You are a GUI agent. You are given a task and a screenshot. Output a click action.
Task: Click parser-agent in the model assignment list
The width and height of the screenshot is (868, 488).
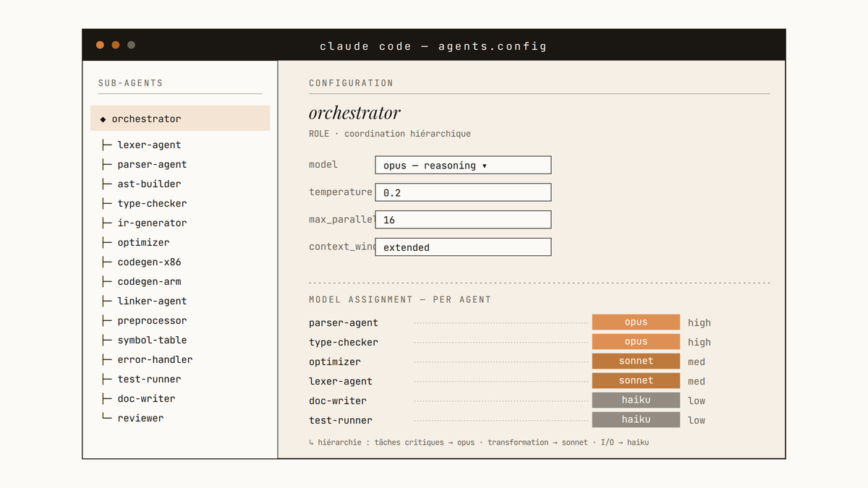[344, 322]
